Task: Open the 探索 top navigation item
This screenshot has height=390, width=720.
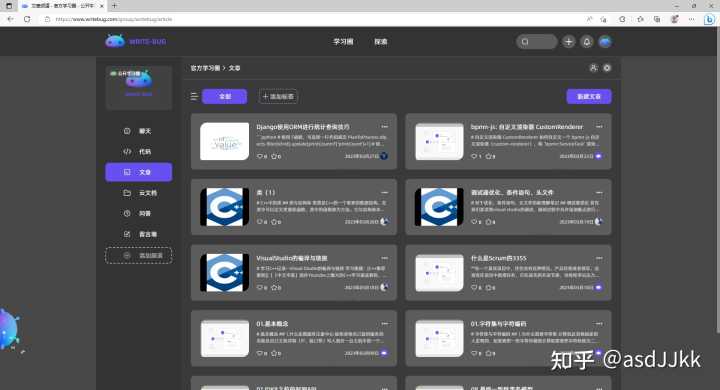Action: tap(381, 42)
